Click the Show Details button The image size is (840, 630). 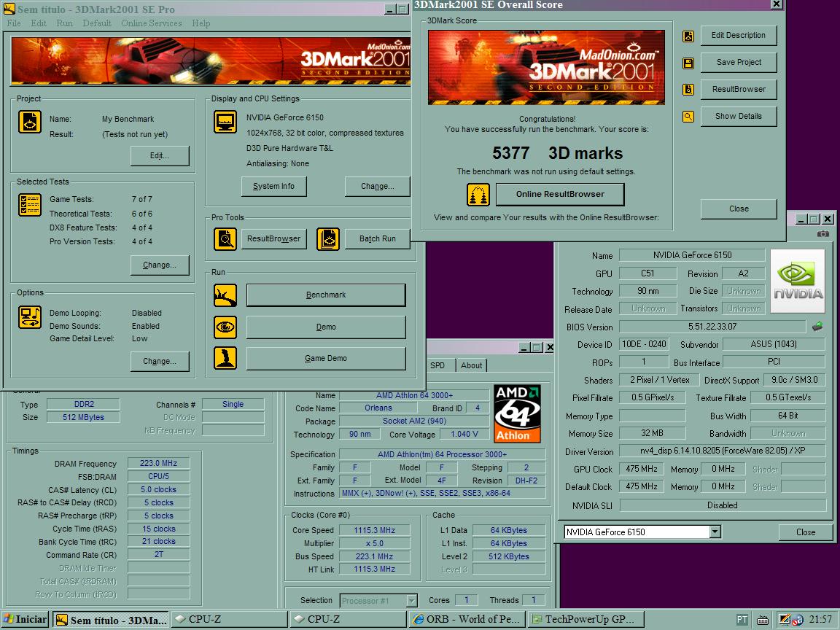(x=738, y=116)
